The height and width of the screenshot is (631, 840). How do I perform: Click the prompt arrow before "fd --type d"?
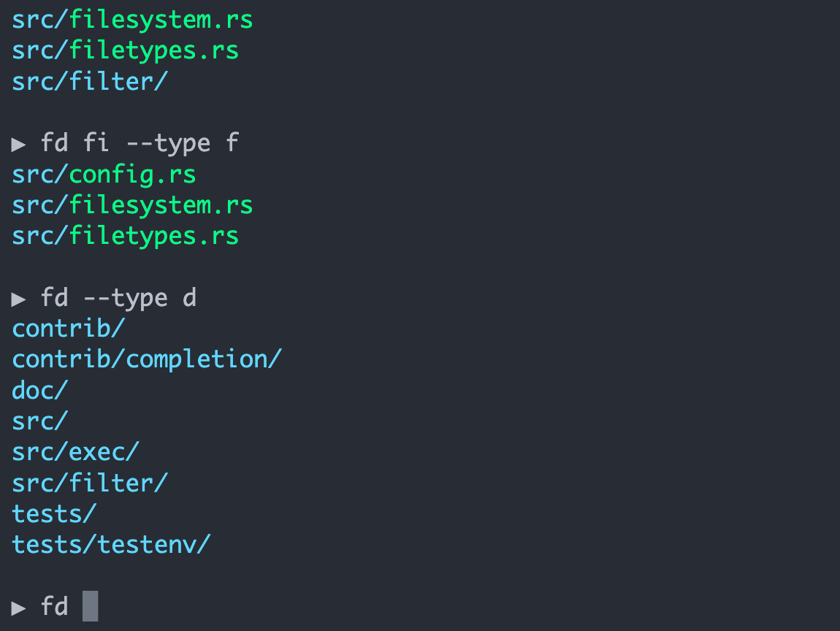(x=19, y=299)
